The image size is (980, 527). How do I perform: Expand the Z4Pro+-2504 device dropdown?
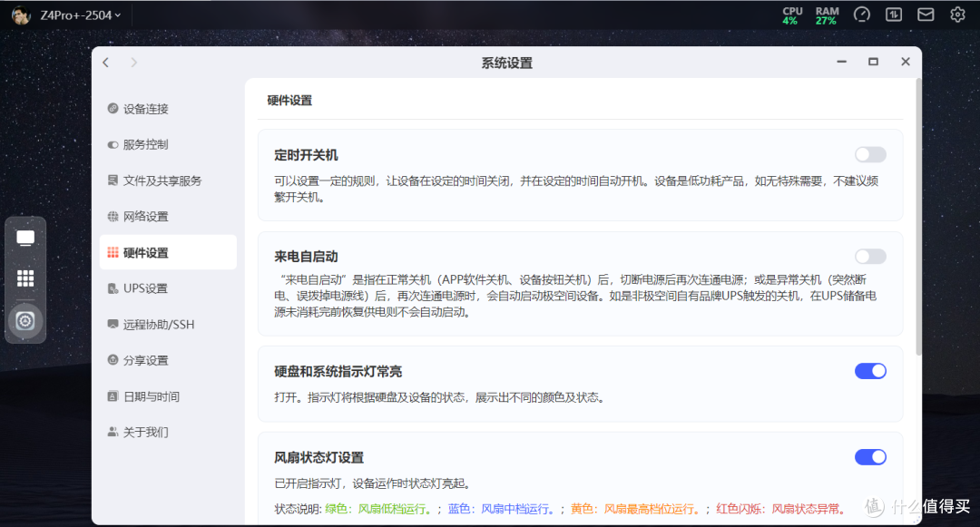pos(81,15)
